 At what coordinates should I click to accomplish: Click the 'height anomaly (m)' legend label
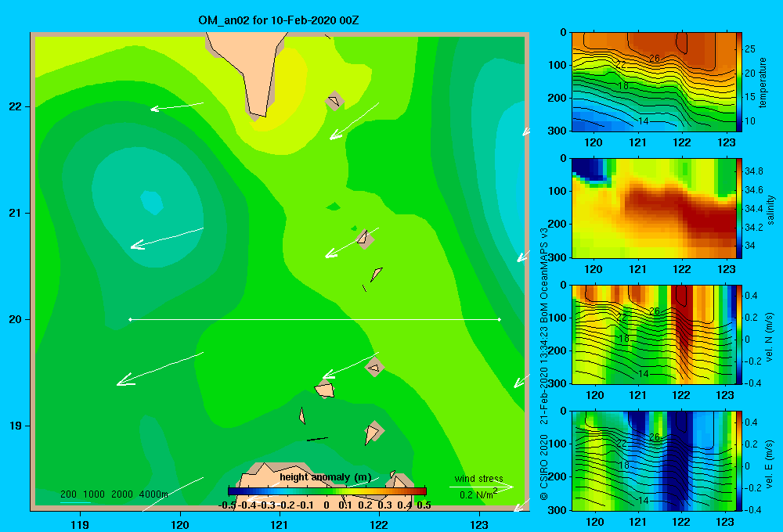[326, 477]
